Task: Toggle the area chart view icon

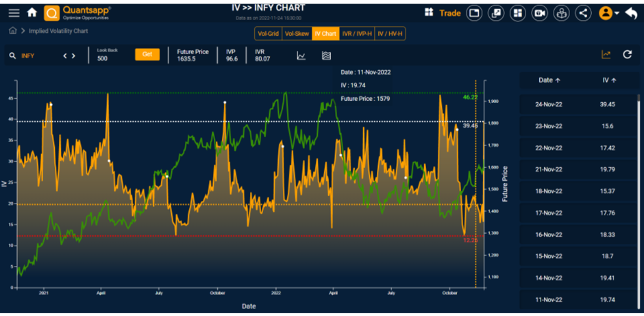Action: 326,56
